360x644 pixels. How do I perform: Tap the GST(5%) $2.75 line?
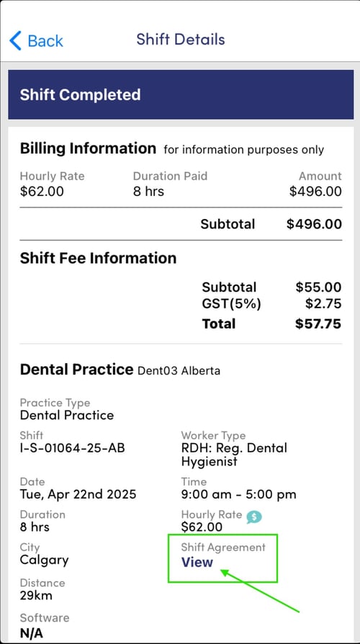(x=271, y=304)
